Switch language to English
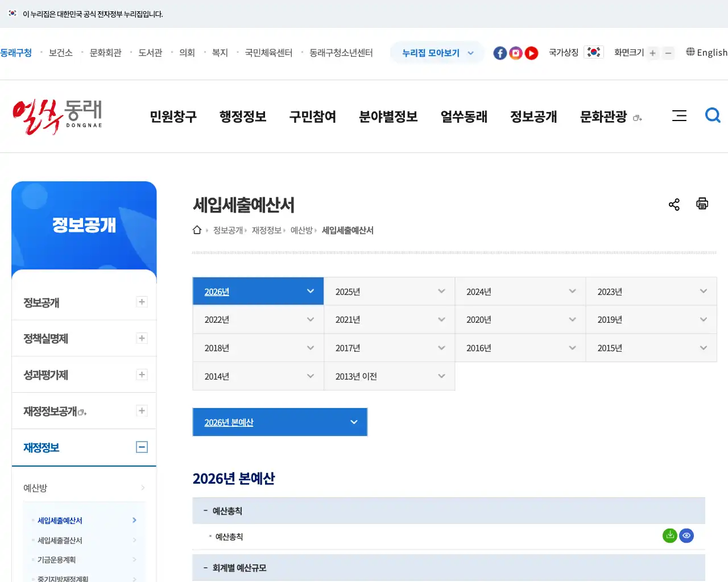 [707, 52]
